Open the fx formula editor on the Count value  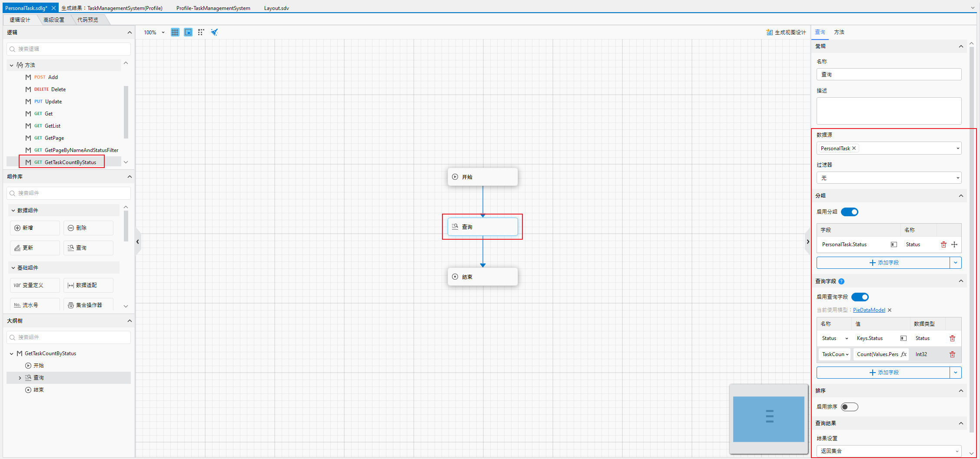pos(904,354)
